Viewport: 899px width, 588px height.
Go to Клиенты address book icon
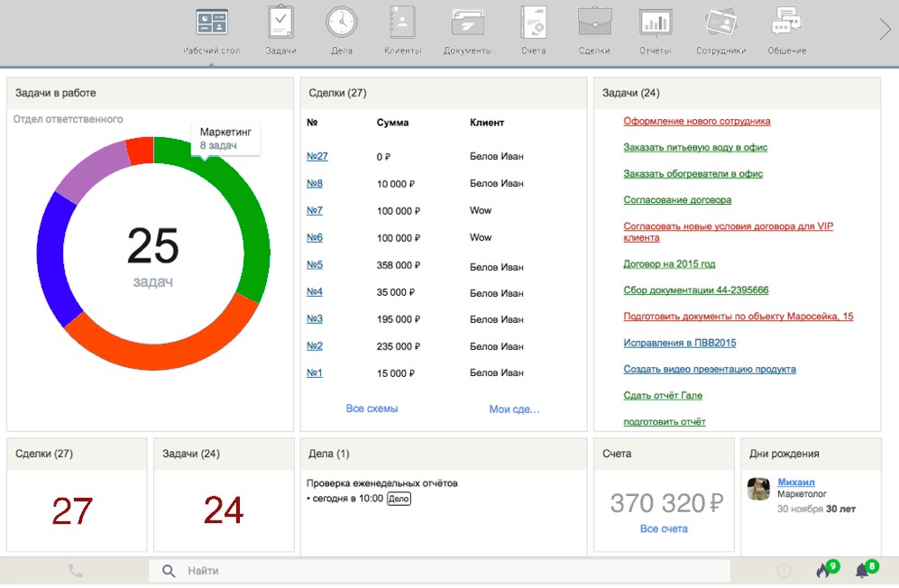pyautogui.click(x=402, y=23)
